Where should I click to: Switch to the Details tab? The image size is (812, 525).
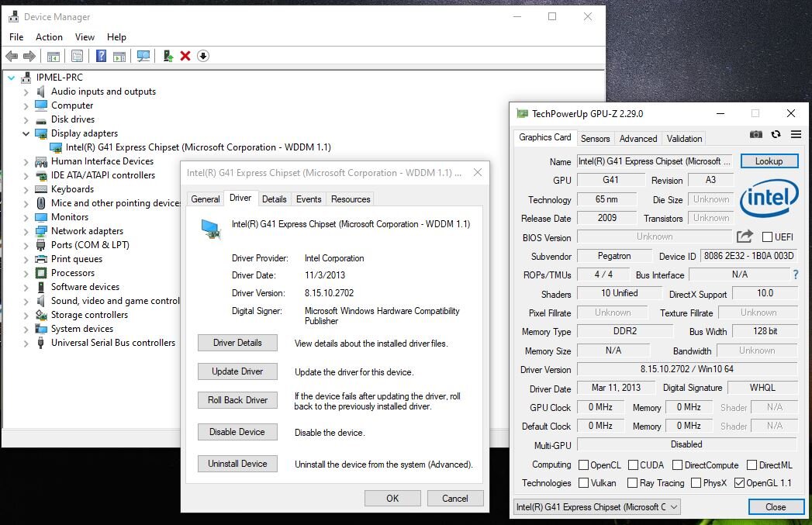[x=274, y=199]
